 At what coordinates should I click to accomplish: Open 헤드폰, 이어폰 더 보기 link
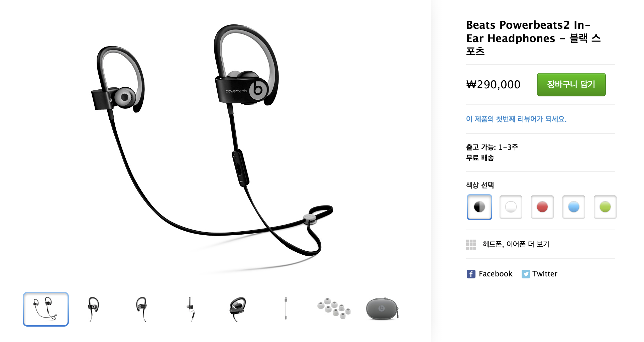516,244
